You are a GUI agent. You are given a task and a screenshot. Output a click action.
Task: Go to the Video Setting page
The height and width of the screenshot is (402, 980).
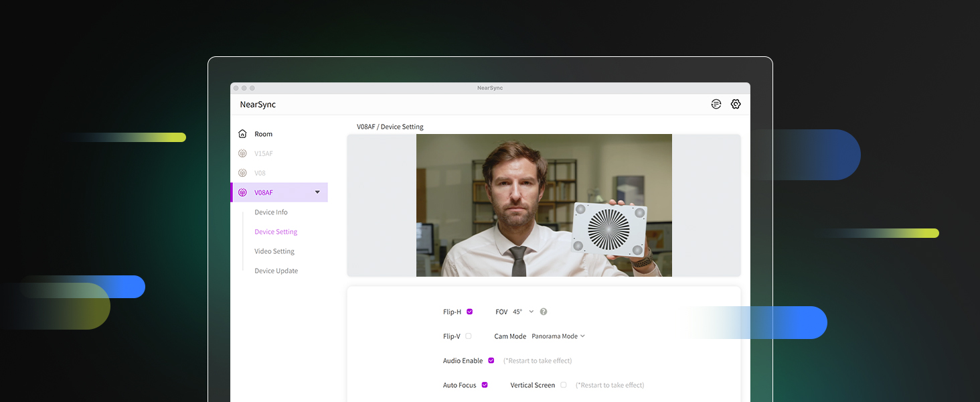pyautogui.click(x=274, y=251)
